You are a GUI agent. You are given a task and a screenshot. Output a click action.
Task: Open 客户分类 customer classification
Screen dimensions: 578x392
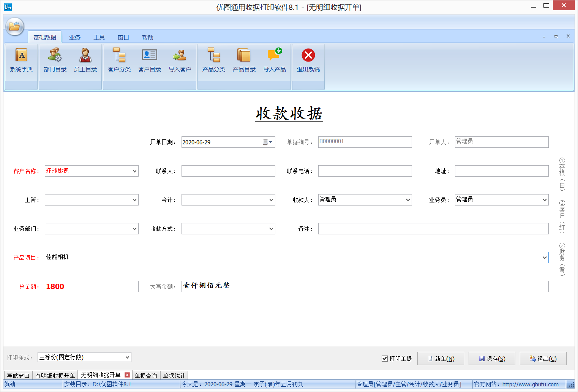click(119, 61)
